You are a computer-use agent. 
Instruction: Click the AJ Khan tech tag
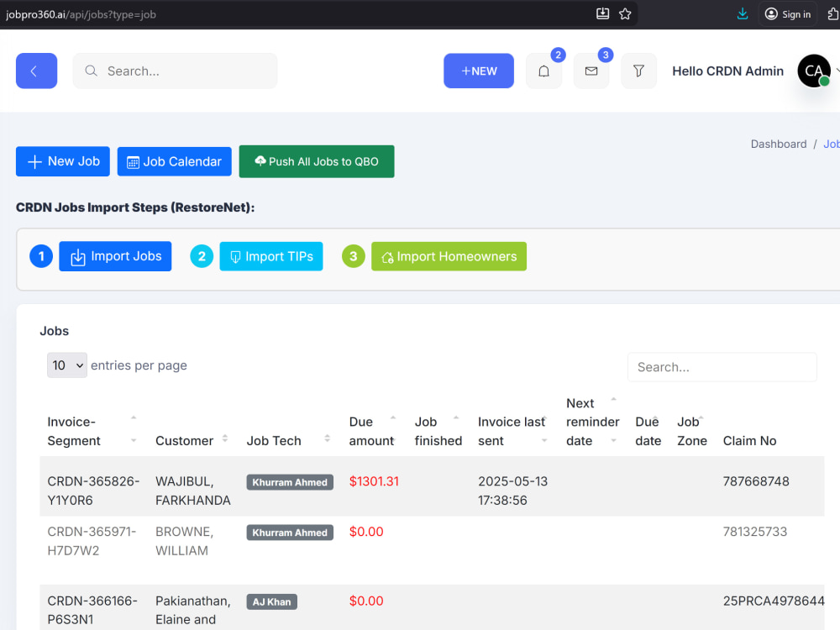coord(271,601)
